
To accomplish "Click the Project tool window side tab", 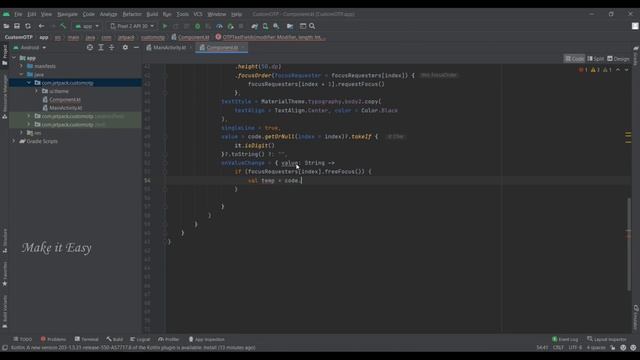I will 4,55.
